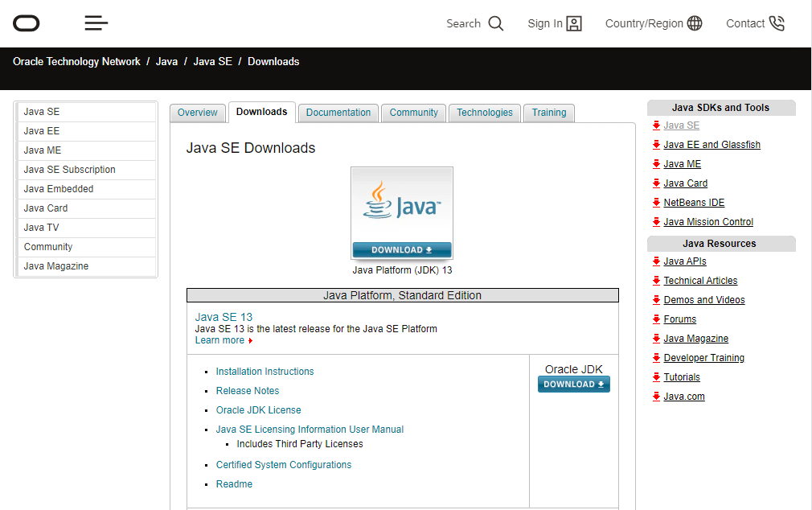
Task: Select the Downloads tab
Action: coord(261,112)
